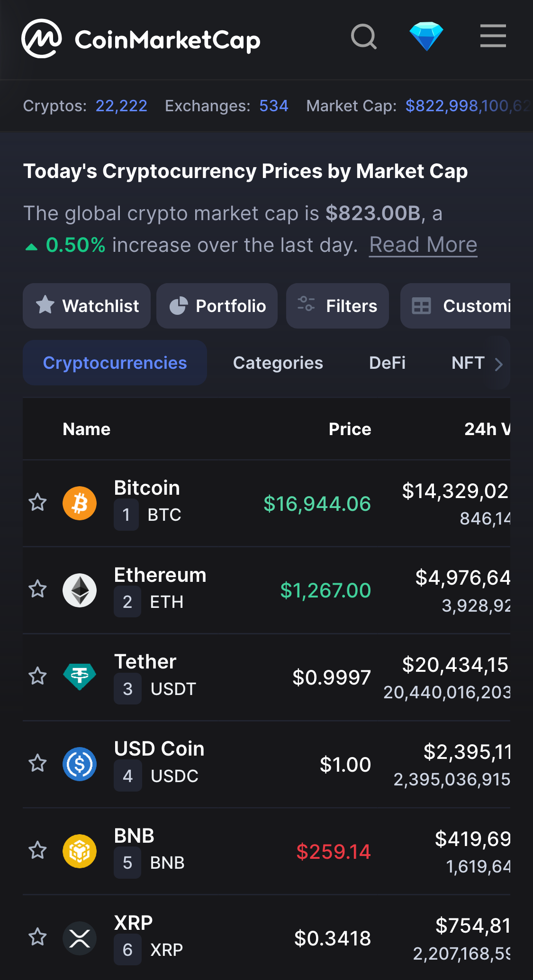Click the BNB coin logo

pos(80,851)
